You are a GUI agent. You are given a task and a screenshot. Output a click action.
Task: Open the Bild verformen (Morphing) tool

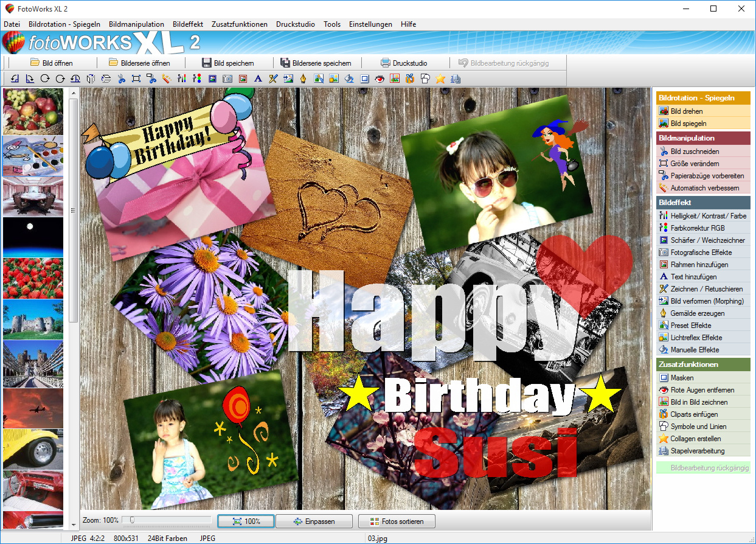[704, 301]
